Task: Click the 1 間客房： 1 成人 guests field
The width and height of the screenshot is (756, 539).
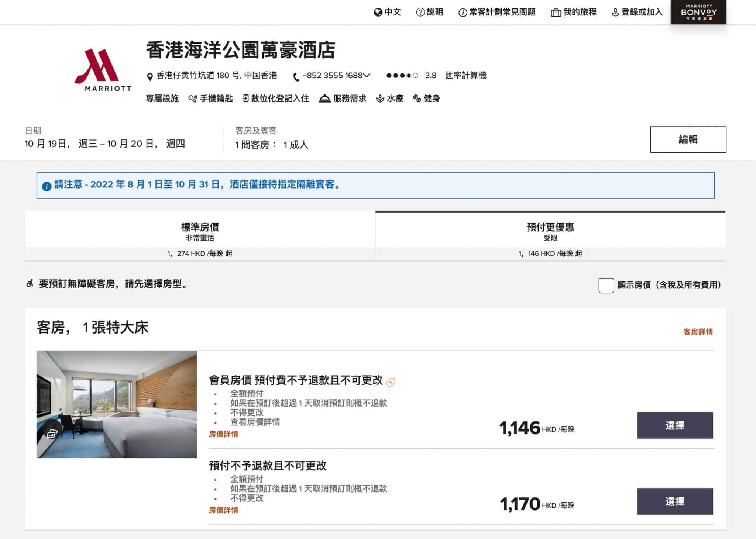Action: pyautogui.click(x=271, y=145)
